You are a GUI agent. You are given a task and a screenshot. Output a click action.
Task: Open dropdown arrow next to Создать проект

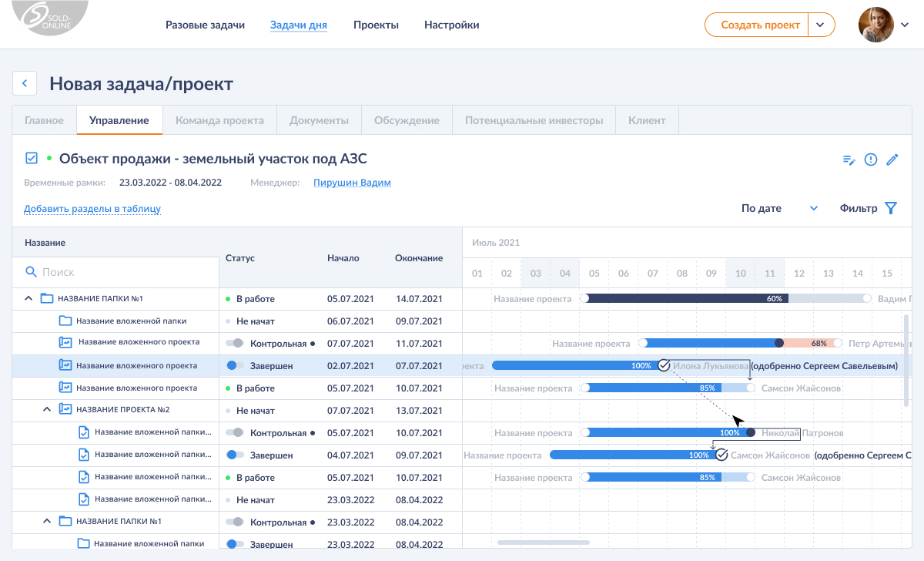click(822, 25)
